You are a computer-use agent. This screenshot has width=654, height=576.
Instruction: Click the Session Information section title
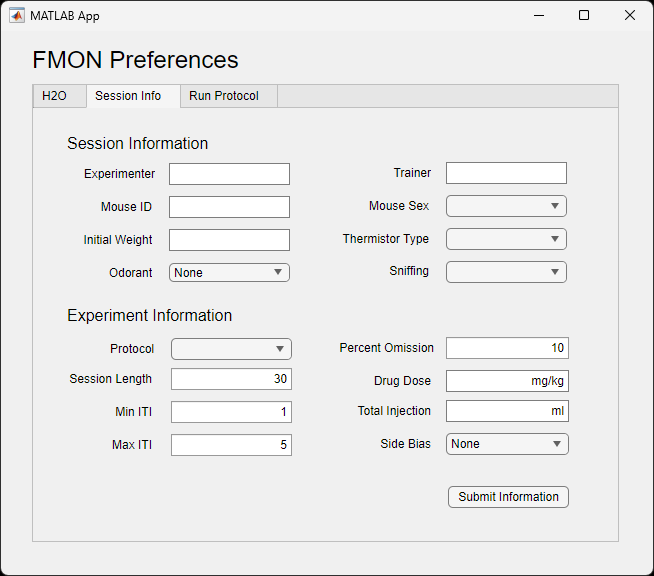pos(138,143)
